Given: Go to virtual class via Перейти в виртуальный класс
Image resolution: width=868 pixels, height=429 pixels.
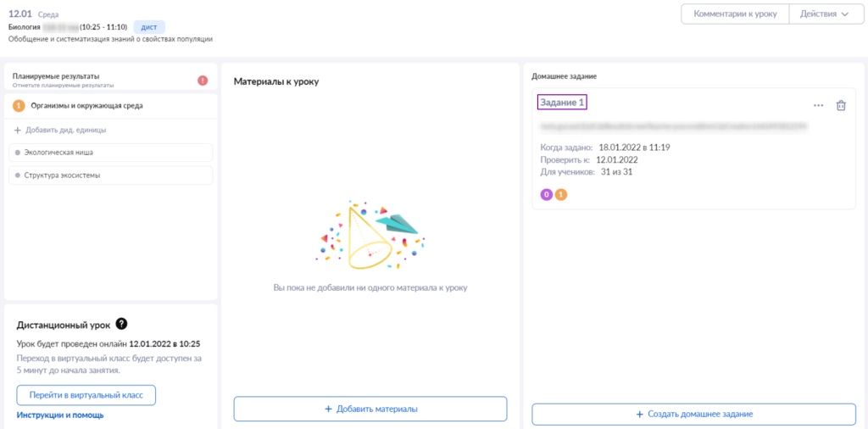Looking at the screenshot, I should (x=86, y=395).
